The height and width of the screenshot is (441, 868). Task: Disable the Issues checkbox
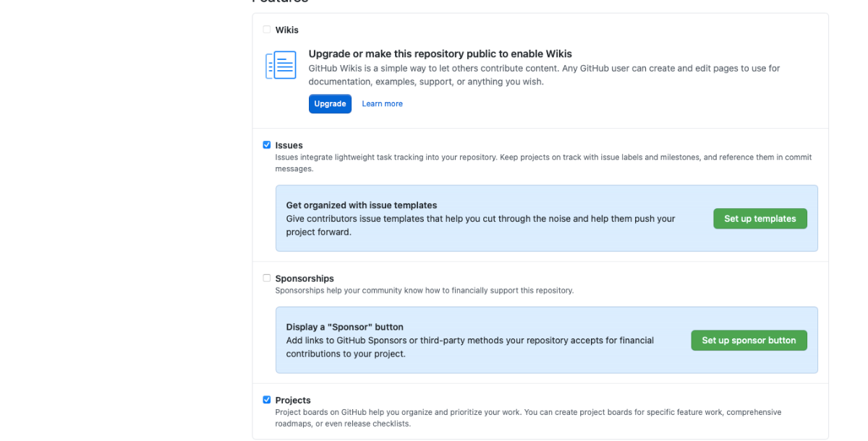[267, 145]
